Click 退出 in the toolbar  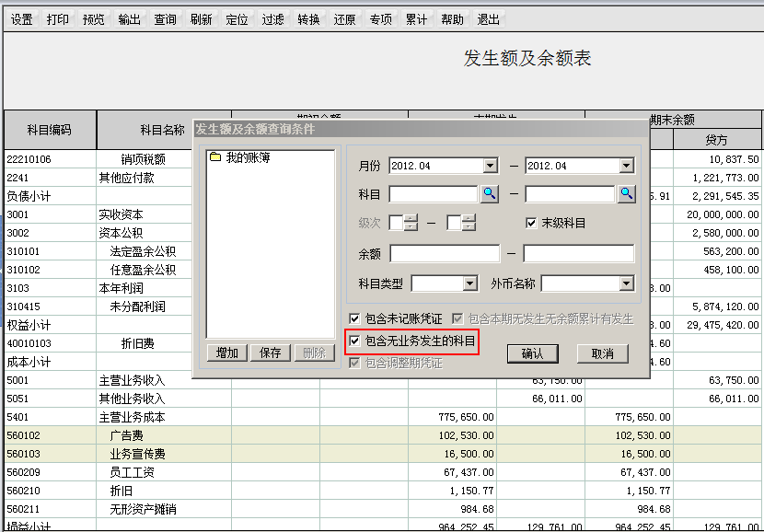[x=489, y=19]
